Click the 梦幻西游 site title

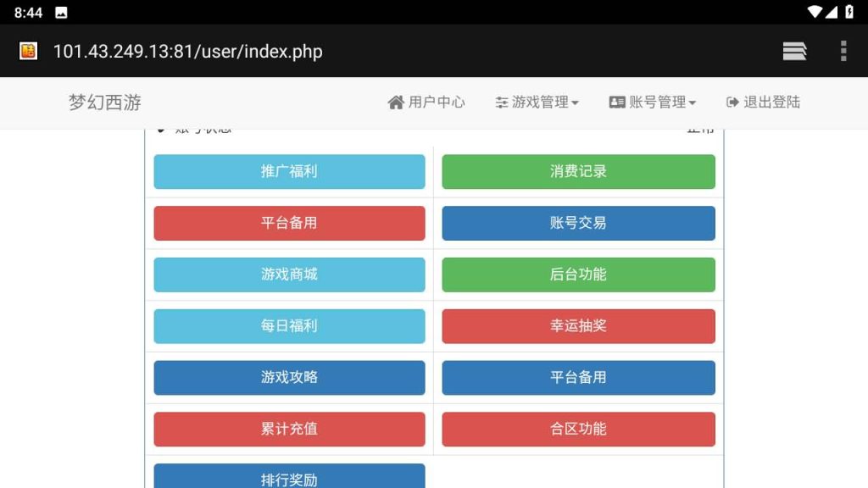(103, 102)
